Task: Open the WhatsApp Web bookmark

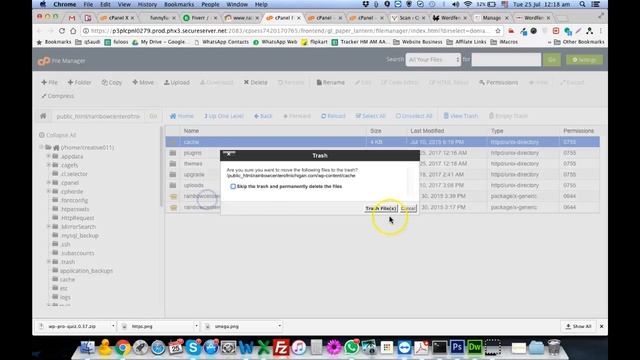Action: pyautogui.click(x=275, y=42)
